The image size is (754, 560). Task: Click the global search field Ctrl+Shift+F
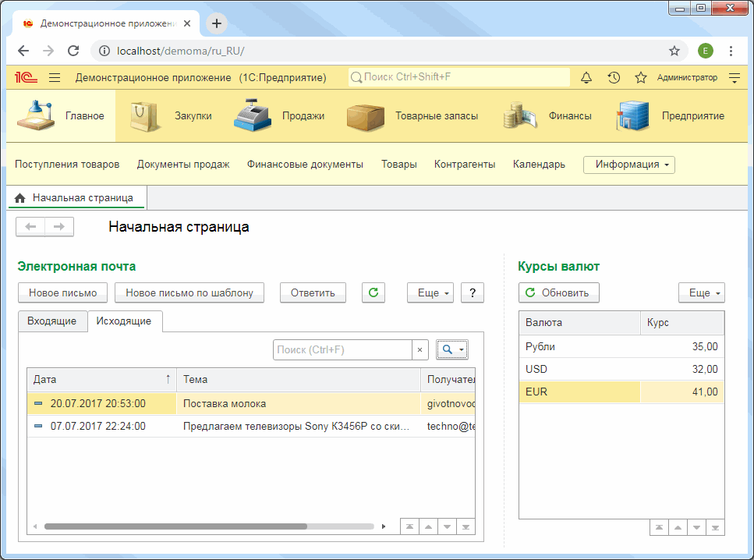pos(459,77)
